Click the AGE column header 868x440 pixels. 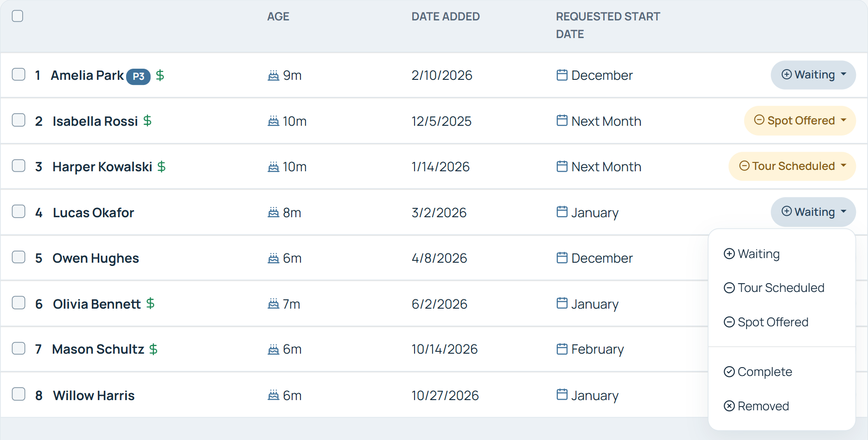point(278,17)
